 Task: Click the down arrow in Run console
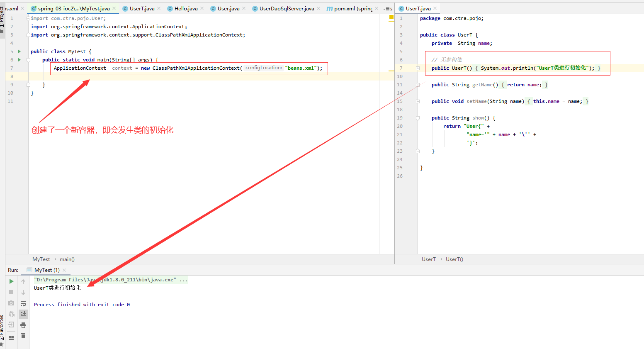click(23, 292)
